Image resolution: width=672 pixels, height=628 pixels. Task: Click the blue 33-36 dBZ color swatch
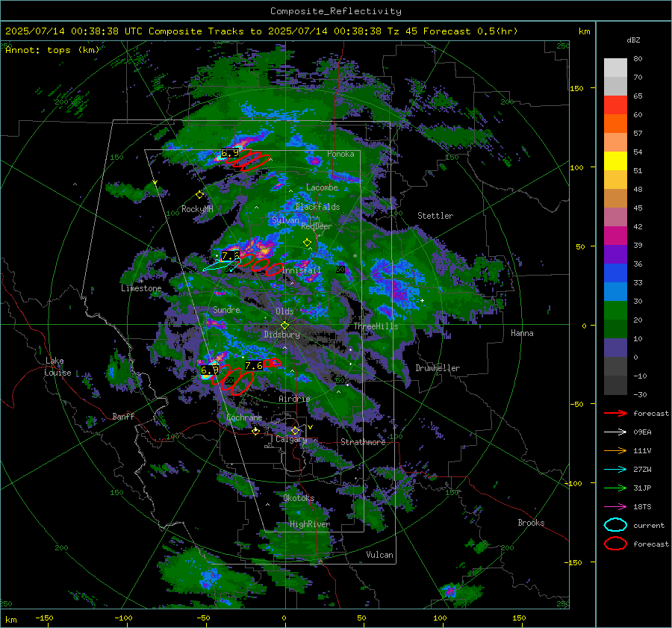point(615,273)
